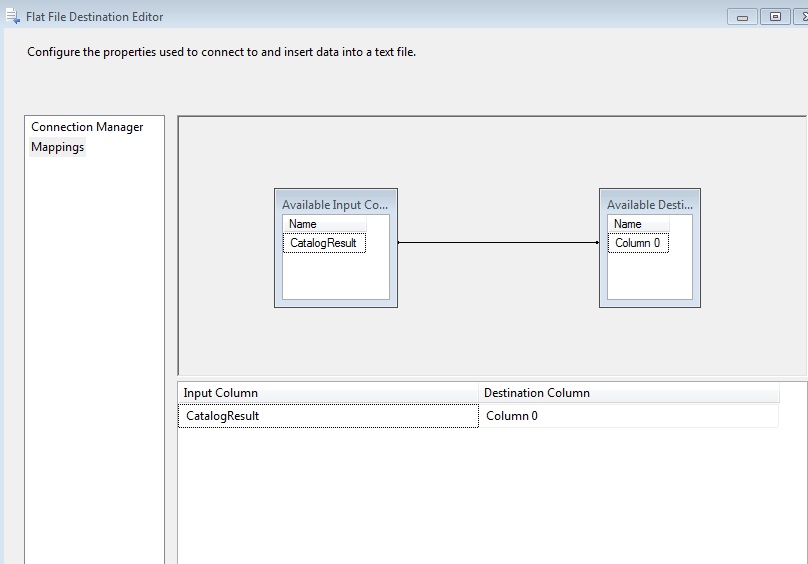This screenshot has width=808, height=564.
Task: Click Name header in Available Destination Columns
Action: pyautogui.click(x=628, y=224)
